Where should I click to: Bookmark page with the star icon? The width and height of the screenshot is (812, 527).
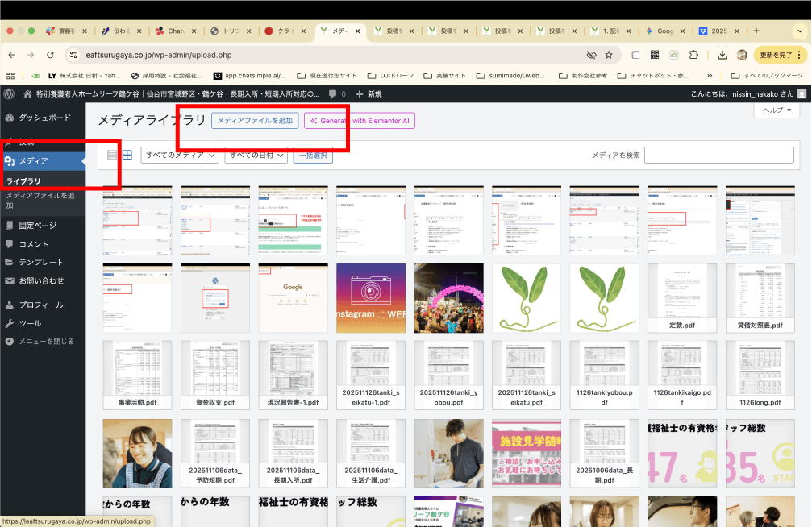click(609, 55)
